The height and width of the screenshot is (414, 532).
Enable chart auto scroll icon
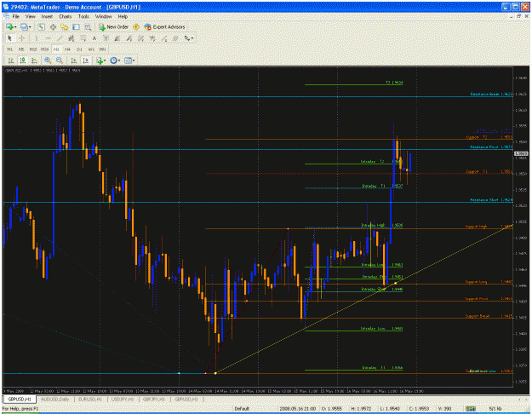click(73, 60)
